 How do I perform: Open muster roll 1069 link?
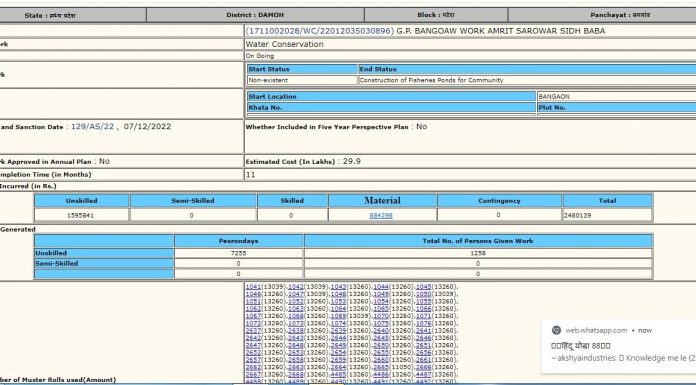(338, 316)
